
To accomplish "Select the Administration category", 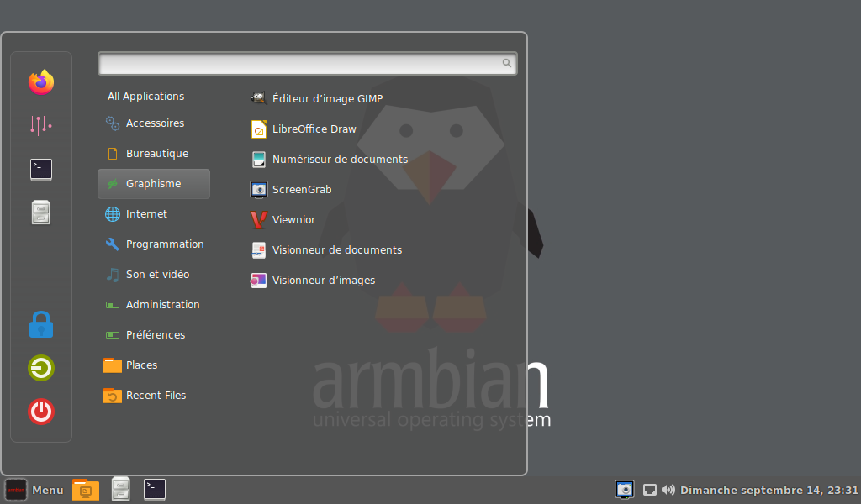I will pos(154,304).
